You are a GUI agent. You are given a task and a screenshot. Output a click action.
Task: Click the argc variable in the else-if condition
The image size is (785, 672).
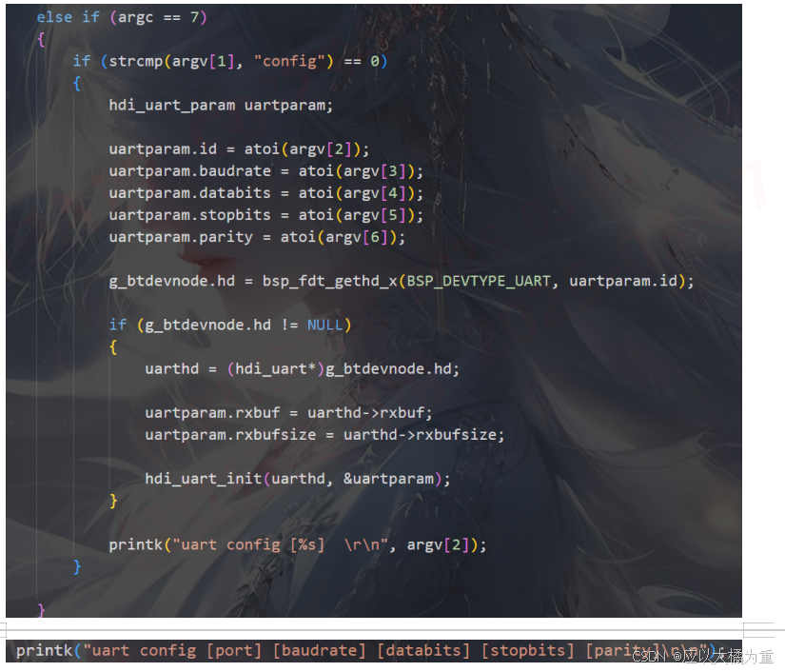click(x=136, y=17)
